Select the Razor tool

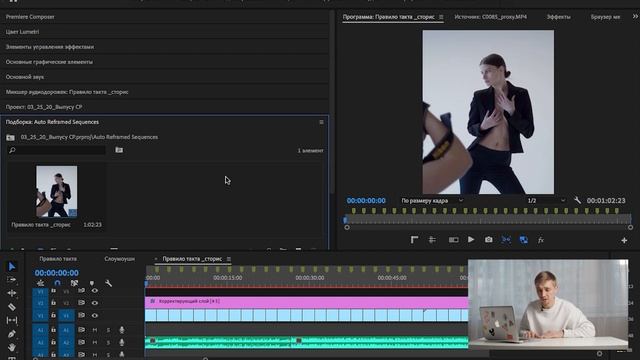(x=12, y=307)
